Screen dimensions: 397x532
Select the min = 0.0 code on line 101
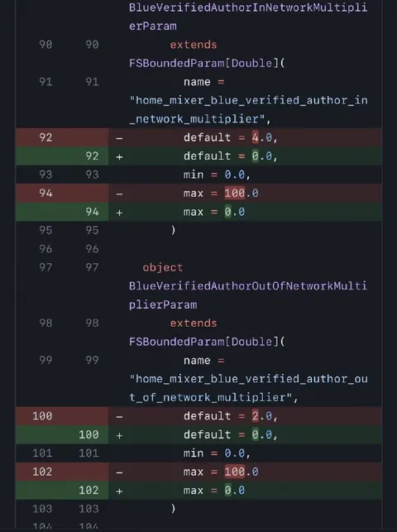pyautogui.click(x=217, y=453)
